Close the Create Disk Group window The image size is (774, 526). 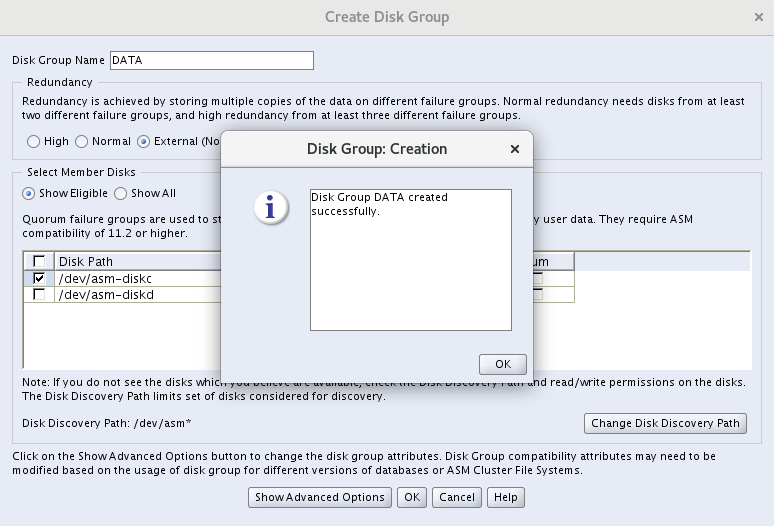tap(759, 17)
